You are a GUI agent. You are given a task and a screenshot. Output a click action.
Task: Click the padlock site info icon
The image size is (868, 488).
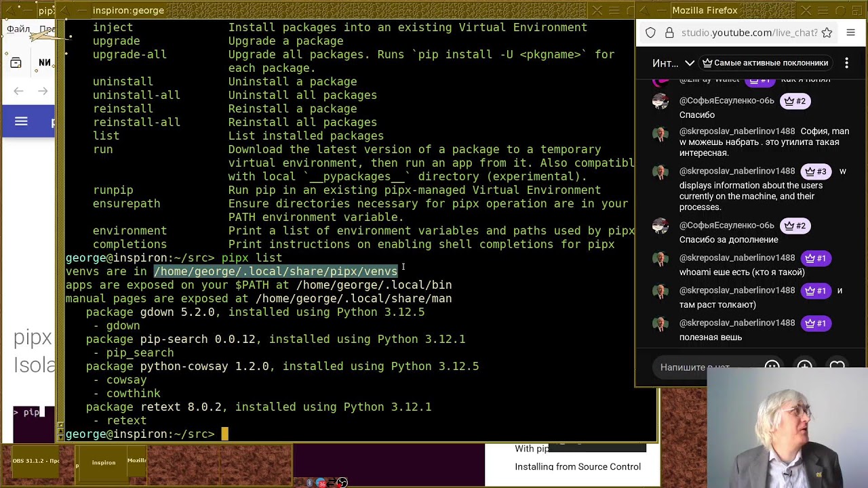(669, 33)
